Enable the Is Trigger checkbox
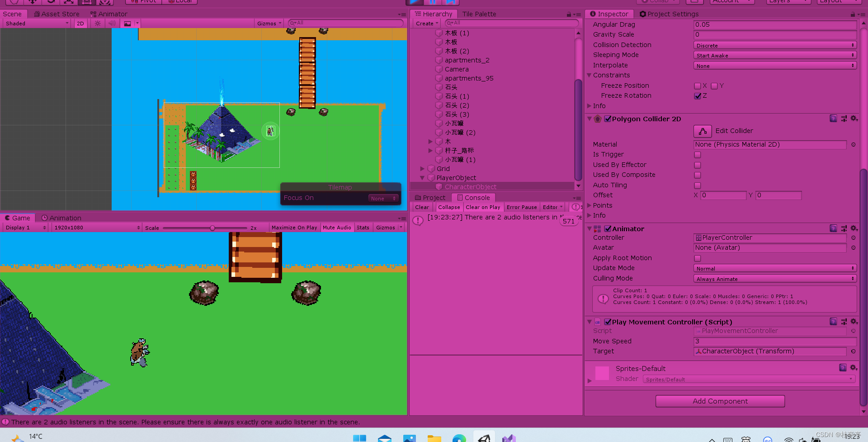This screenshot has width=868, height=442. pos(697,155)
